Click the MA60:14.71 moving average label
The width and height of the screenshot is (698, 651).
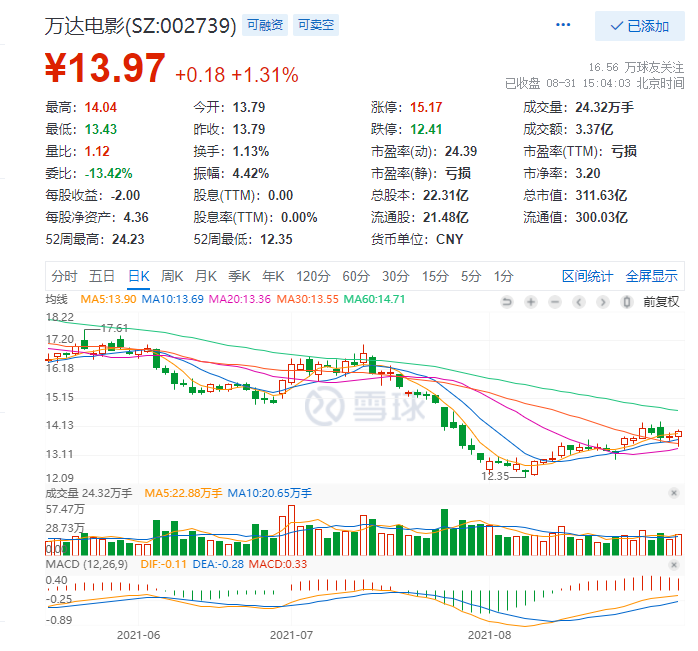point(374,299)
